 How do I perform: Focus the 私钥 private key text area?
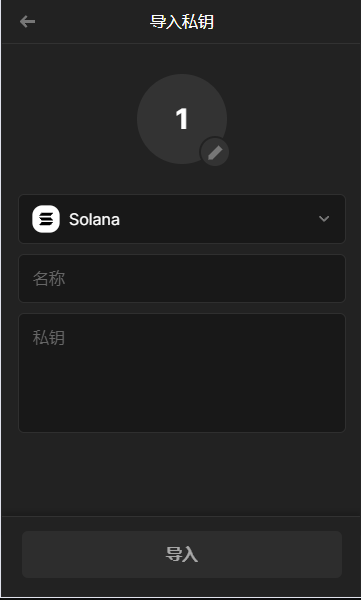pyautogui.click(x=182, y=373)
